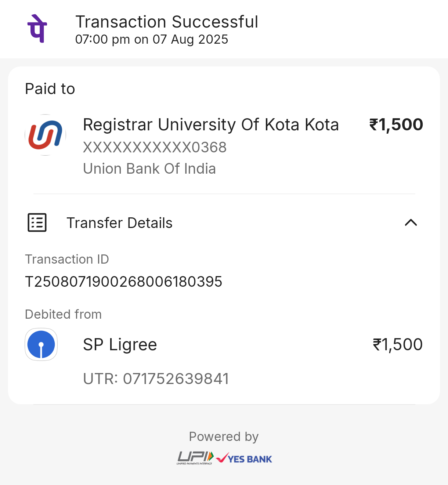Click the SP Ligree debited account name
The width and height of the screenshot is (448, 485).
pyautogui.click(x=120, y=344)
